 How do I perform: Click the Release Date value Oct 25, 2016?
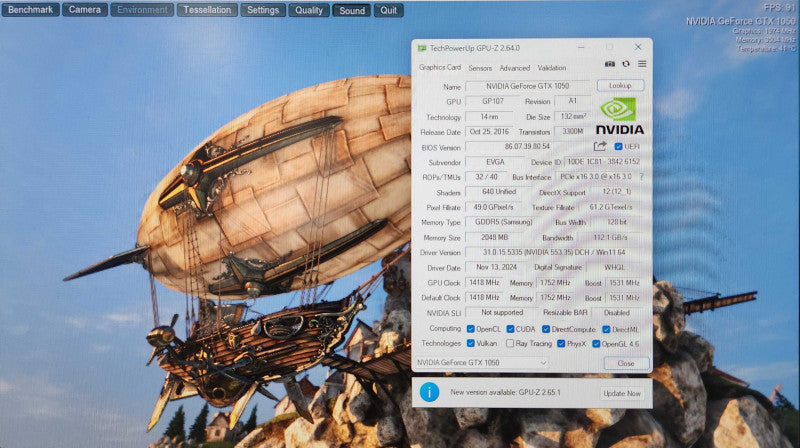tap(489, 132)
